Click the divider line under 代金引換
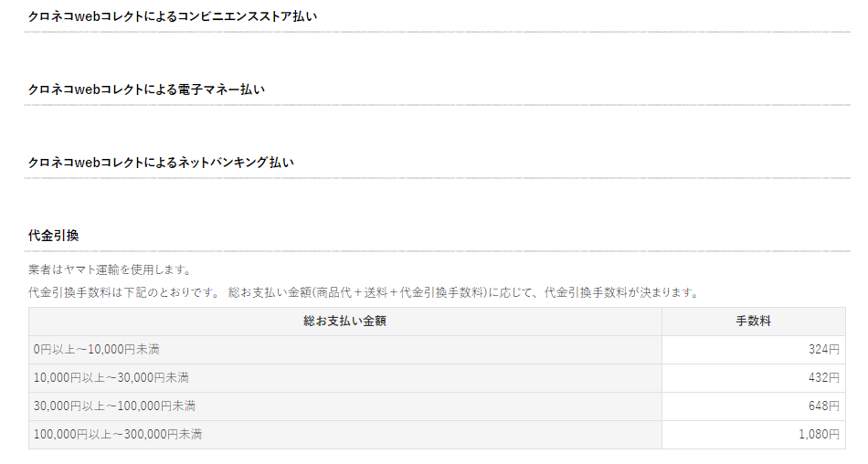Image resolution: width=868 pixels, height=464 pixels. 438,251
